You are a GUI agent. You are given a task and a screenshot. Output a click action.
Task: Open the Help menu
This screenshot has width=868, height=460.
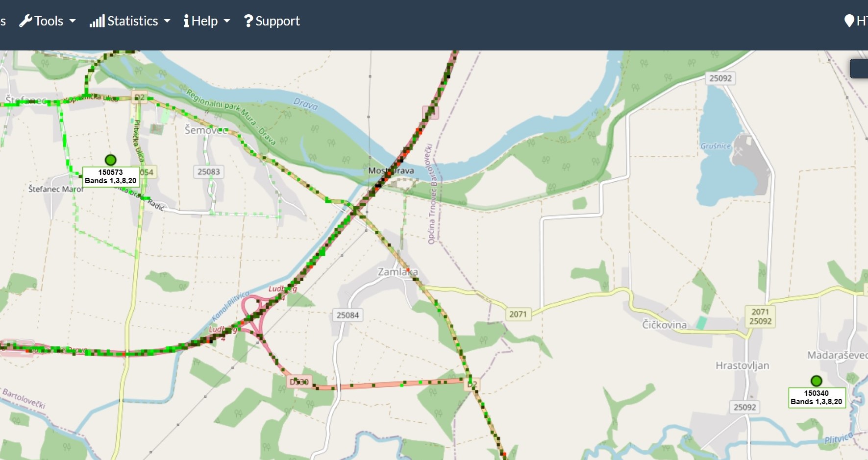click(x=207, y=21)
